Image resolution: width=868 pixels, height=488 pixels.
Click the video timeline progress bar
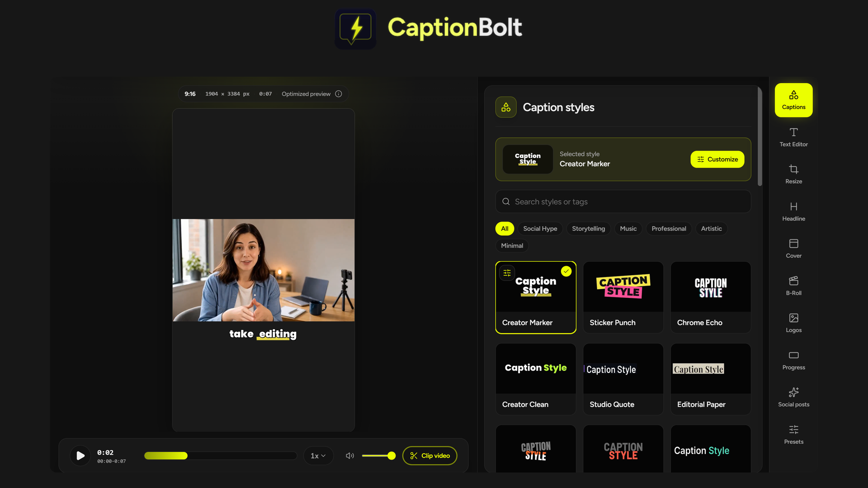pyautogui.click(x=220, y=455)
